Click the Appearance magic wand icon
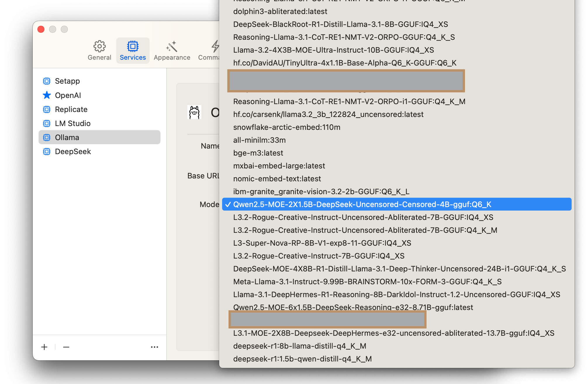Screen dimensions: 588x384 [x=172, y=46]
